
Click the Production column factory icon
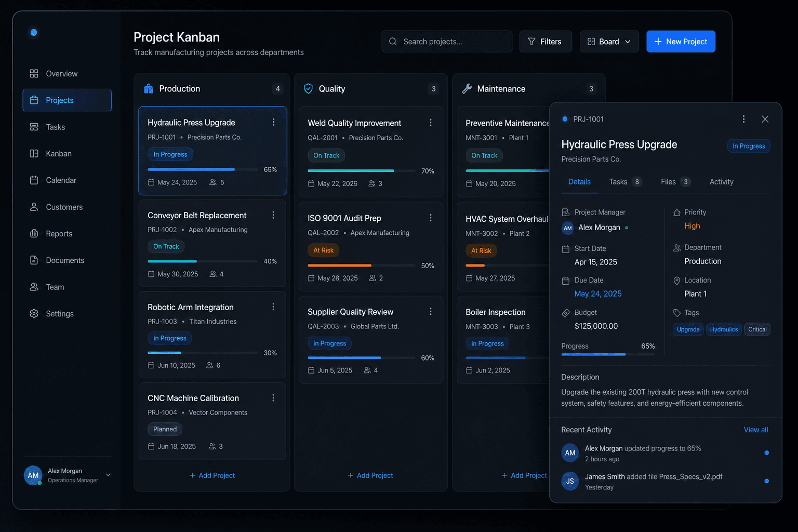click(149, 89)
